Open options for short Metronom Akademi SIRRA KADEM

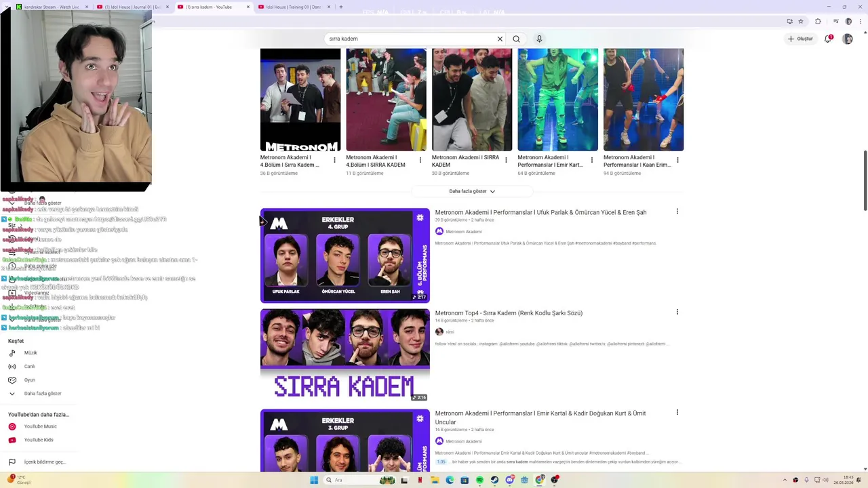coord(506,160)
